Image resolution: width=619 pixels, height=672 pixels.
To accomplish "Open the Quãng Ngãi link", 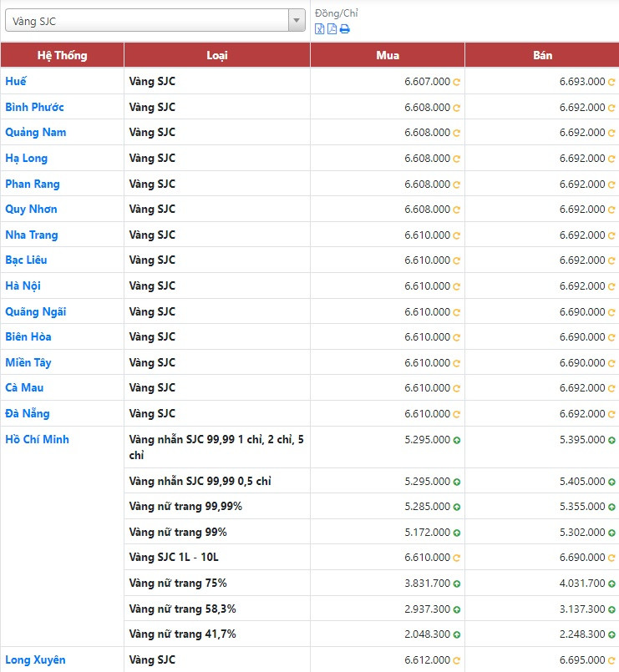I will pos(36,311).
